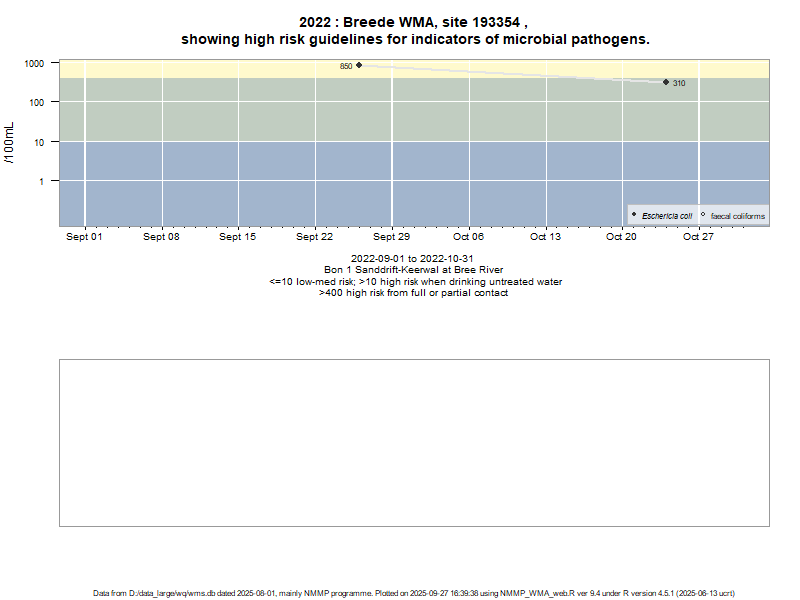This screenshot has height=600, width=800.
Task: Click the Sept 29 x-axis label
Action: pos(391,237)
